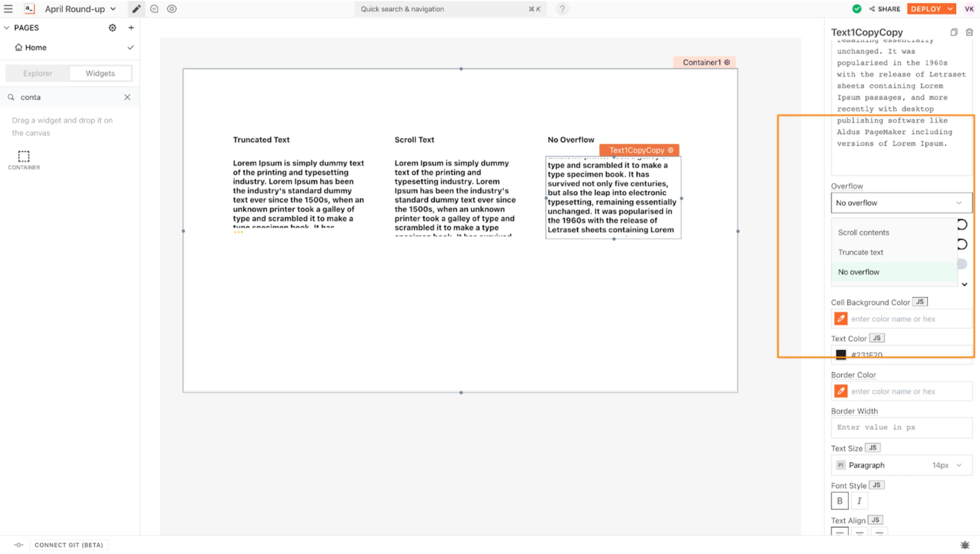Viewport: 980px width, 554px height.
Task: Add a new page with plus icon
Action: point(131,28)
